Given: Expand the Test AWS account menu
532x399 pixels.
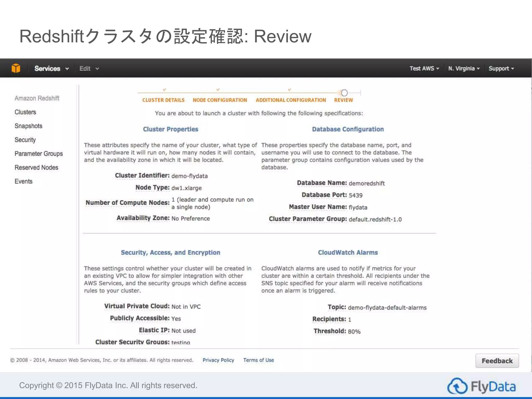Looking at the screenshot, I should 424,69.
